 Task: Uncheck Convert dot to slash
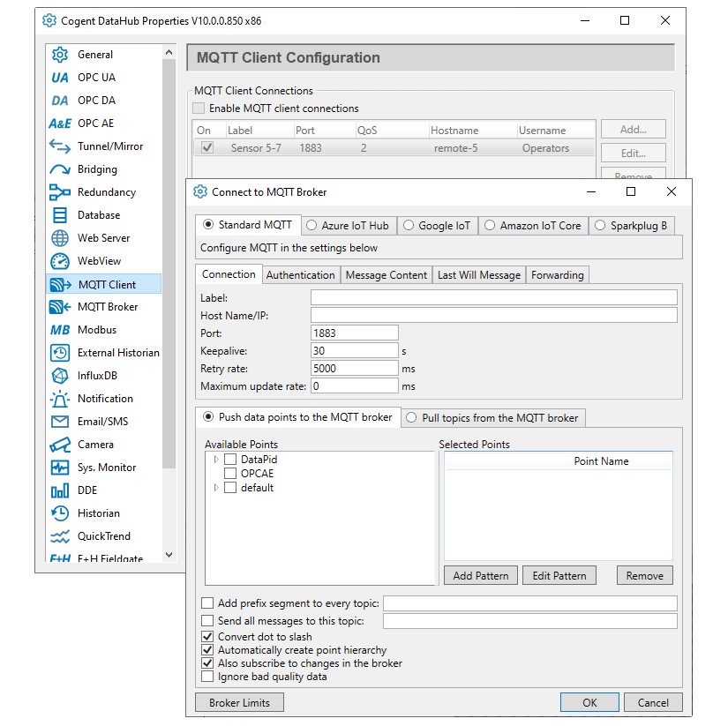(x=207, y=636)
